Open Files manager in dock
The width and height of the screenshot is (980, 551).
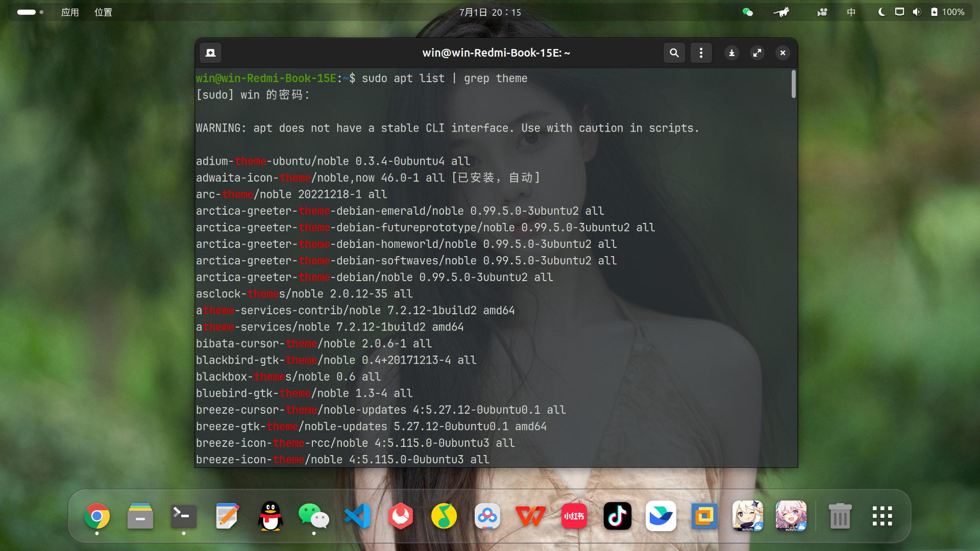(x=140, y=516)
